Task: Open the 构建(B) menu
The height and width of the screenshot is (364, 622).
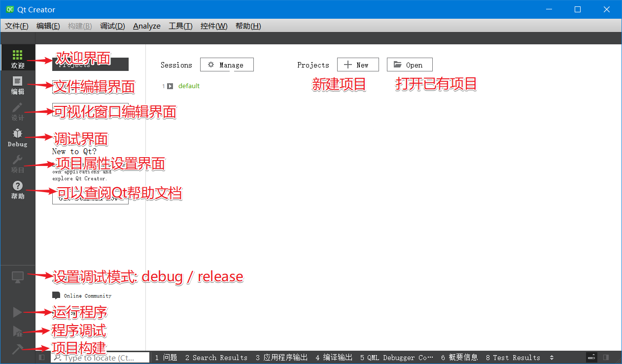Action: [80, 26]
